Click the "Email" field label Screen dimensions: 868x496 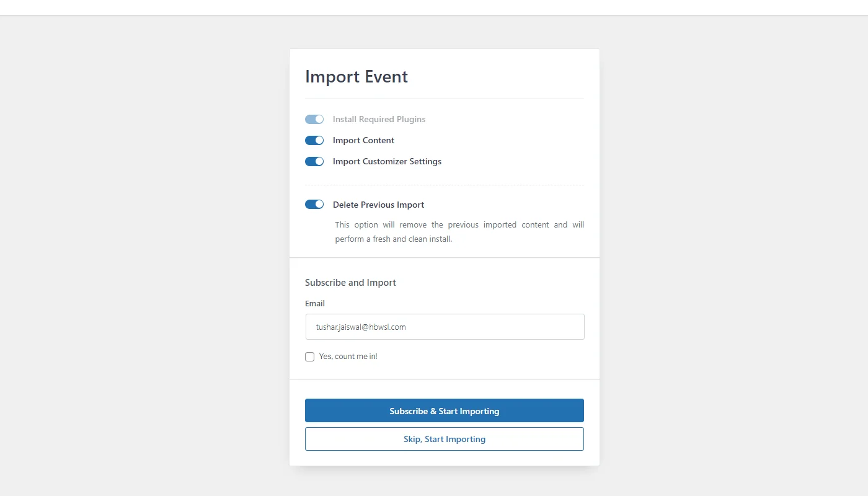(x=315, y=303)
